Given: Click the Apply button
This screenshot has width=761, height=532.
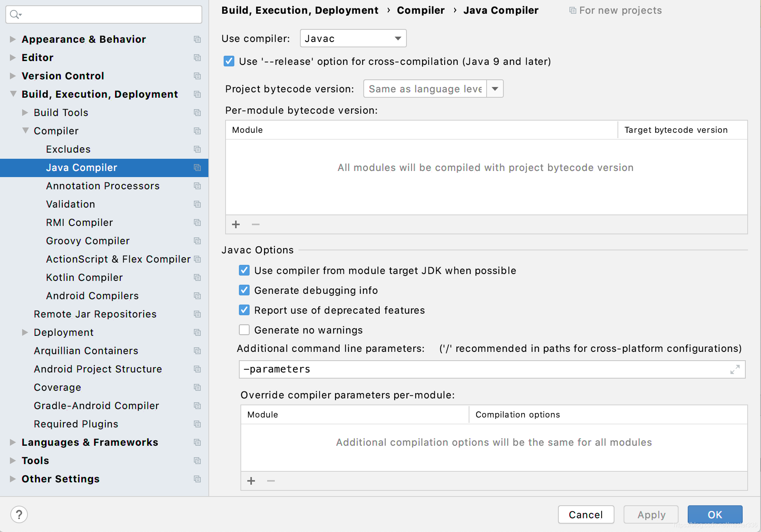Looking at the screenshot, I should pos(651,515).
